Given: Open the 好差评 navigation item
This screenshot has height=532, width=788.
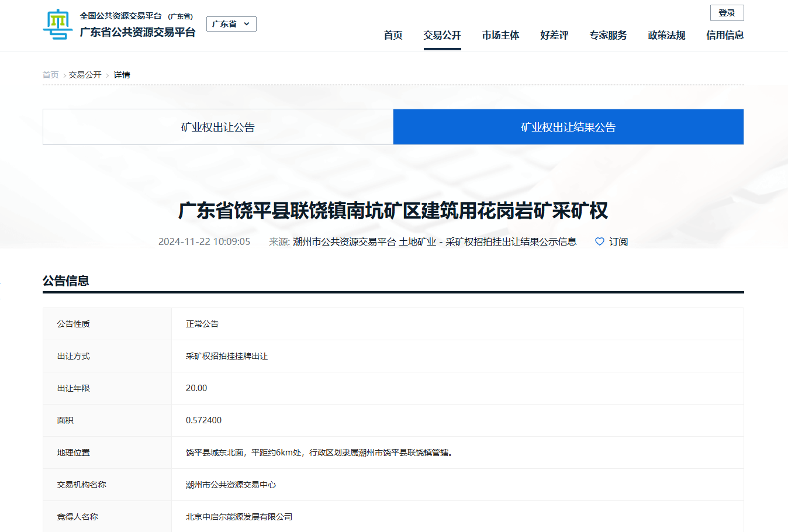Looking at the screenshot, I should [x=554, y=36].
